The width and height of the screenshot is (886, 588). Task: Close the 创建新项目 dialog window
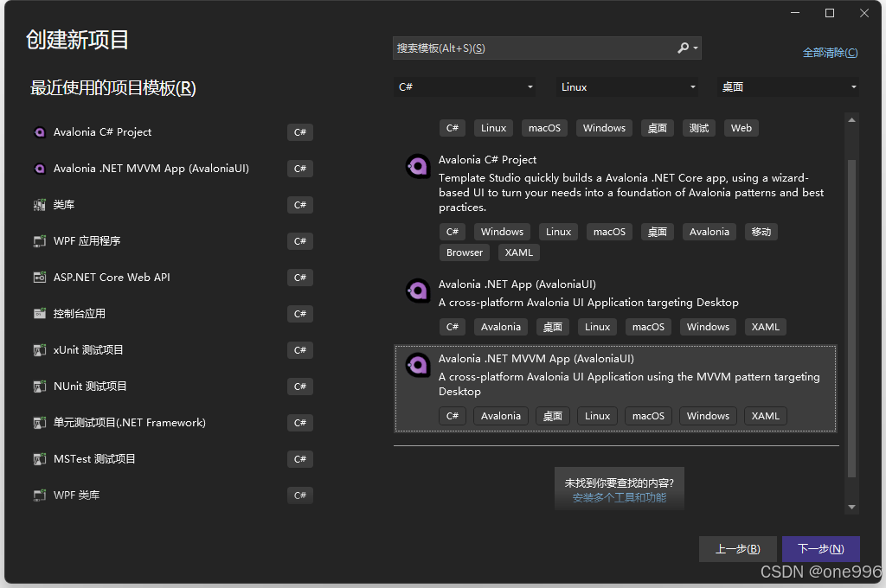[x=864, y=13]
